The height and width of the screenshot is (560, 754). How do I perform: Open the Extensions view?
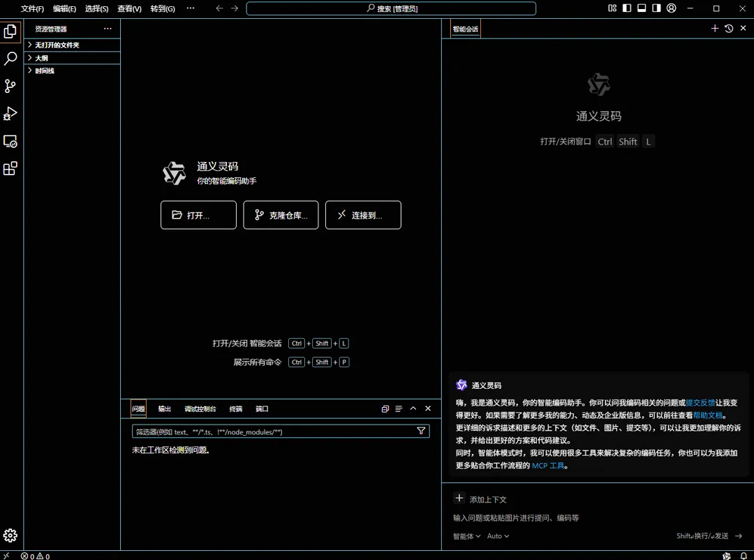click(x=10, y=168)
